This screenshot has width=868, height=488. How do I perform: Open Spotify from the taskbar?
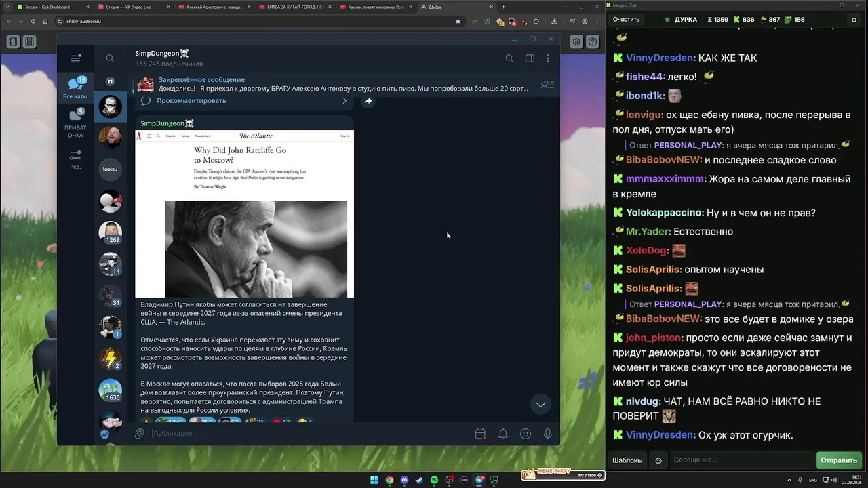click(434, 480)
